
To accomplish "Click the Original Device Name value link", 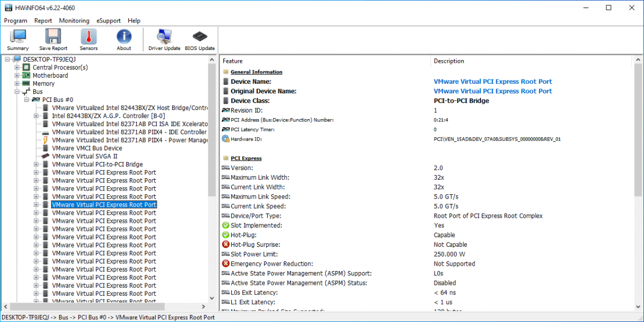I will [x=492, y=91].
